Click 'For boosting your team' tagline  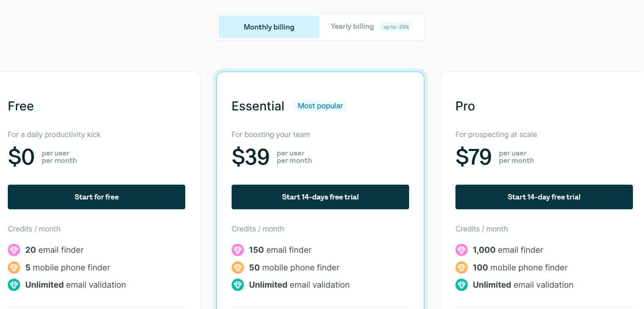271,135
